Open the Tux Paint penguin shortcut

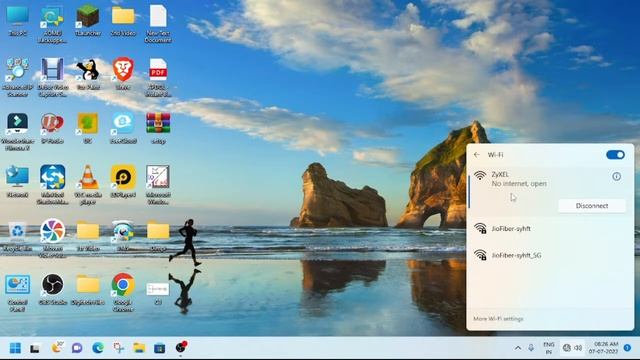[x=88, y=73]
